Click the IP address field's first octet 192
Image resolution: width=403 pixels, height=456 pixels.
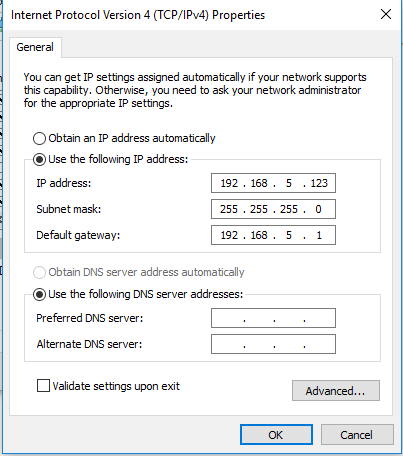229,183
